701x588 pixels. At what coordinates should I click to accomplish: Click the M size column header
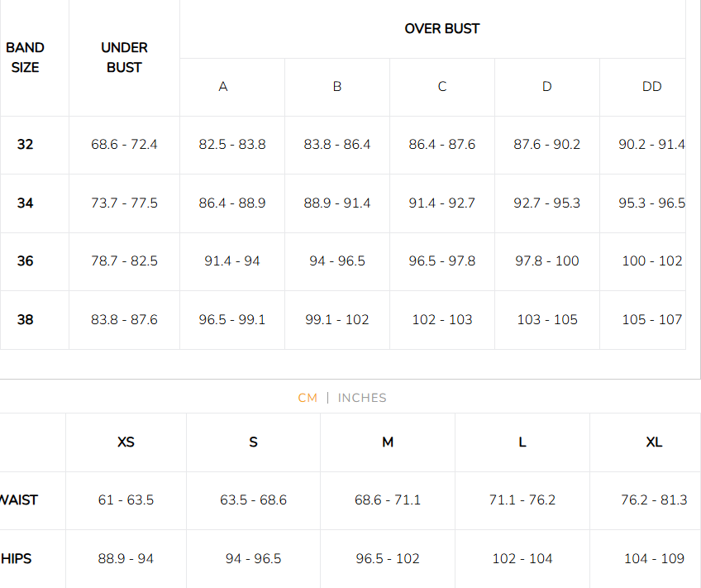pyautogui.click(x=388, y=442)
